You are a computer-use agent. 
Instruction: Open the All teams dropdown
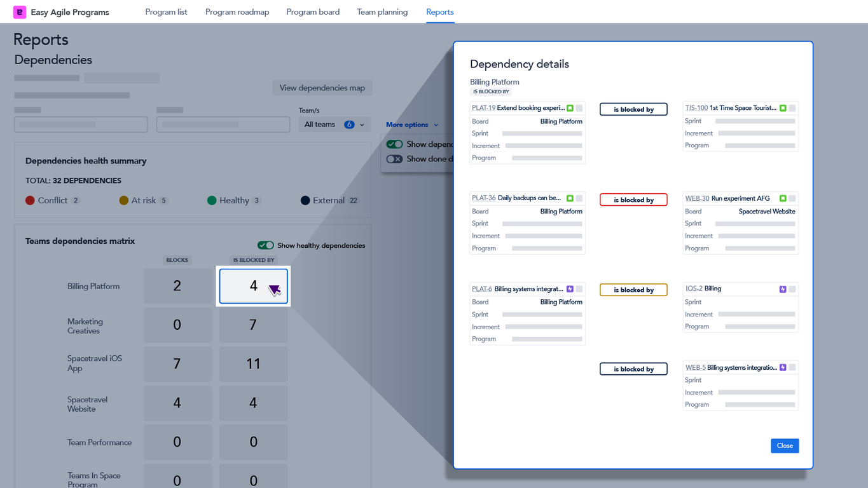[x=334, y=124]
